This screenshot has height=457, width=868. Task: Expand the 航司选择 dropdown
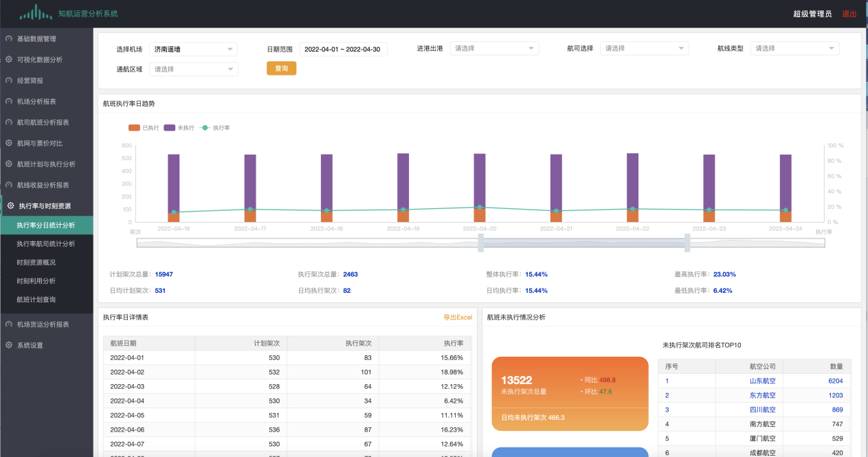[x=644, y=49]
